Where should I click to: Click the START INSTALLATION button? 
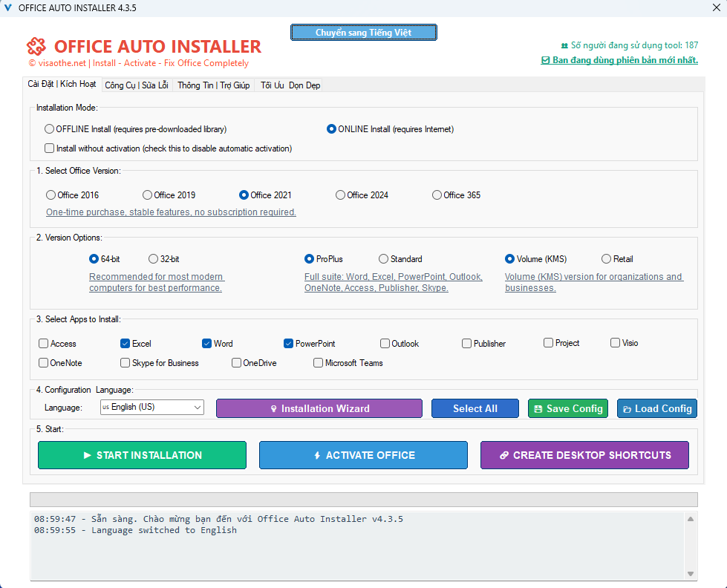point(142,455)
